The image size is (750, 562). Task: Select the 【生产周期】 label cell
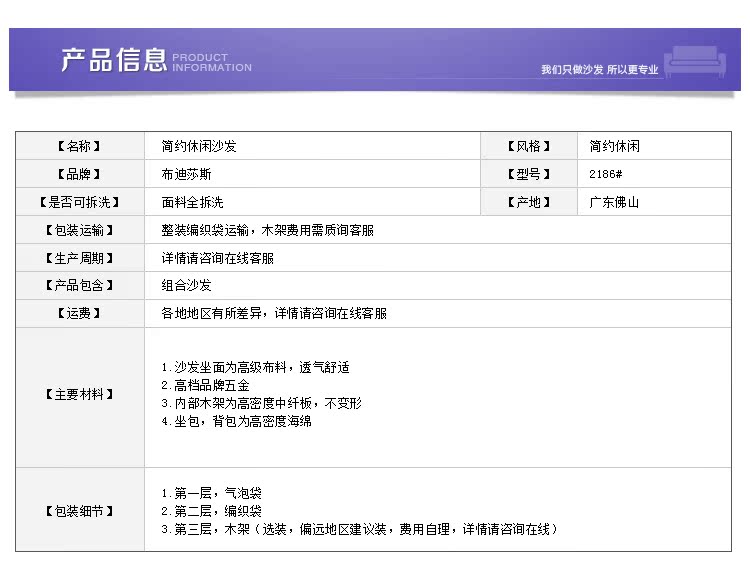click(x=80, y=258)
